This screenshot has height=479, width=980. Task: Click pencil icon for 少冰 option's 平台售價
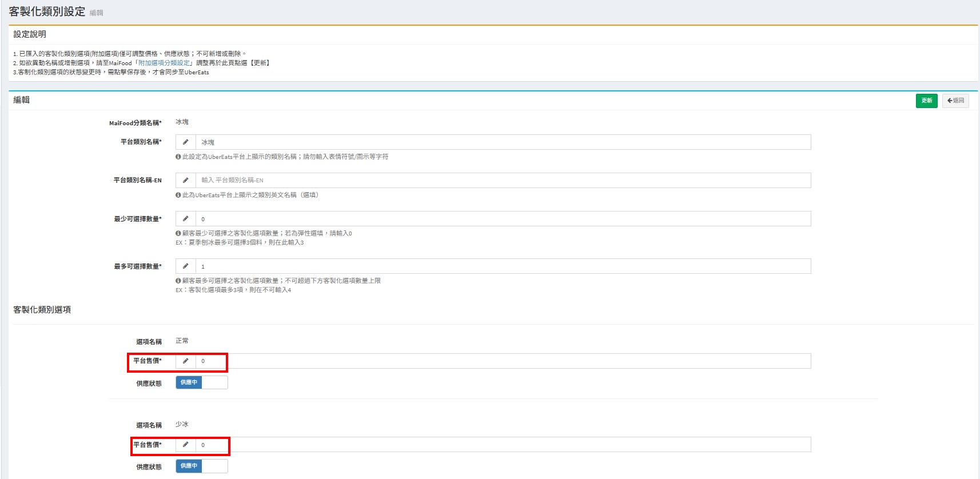pyautogui.click(x=185, y=445)
